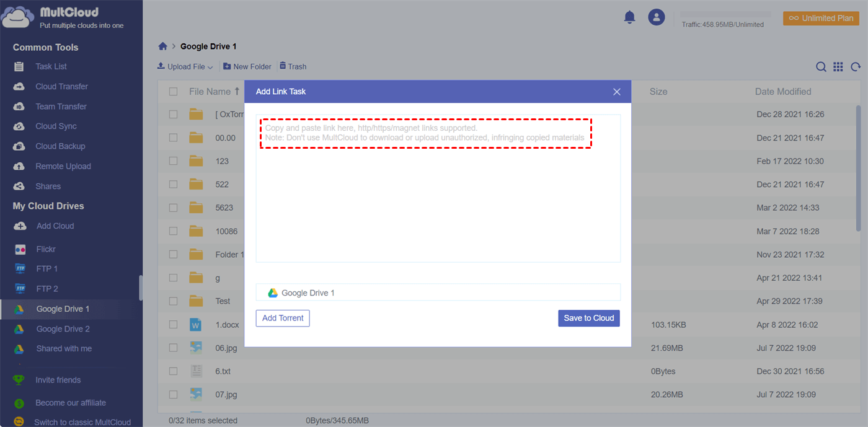This screenshot has height=427, width=868.
Task: Click the Become our affiliate dollar icon
Action: click(19, 403)
